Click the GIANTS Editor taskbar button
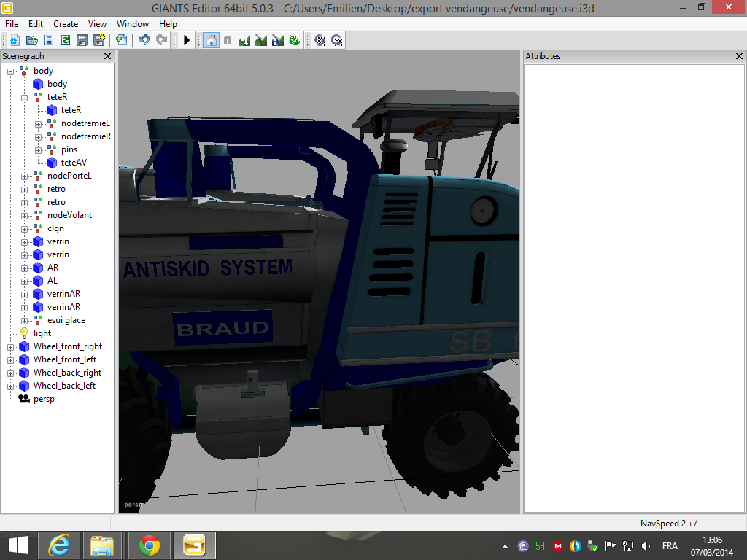The width and height of the screenshot is (747, 560). pos(194,545)
